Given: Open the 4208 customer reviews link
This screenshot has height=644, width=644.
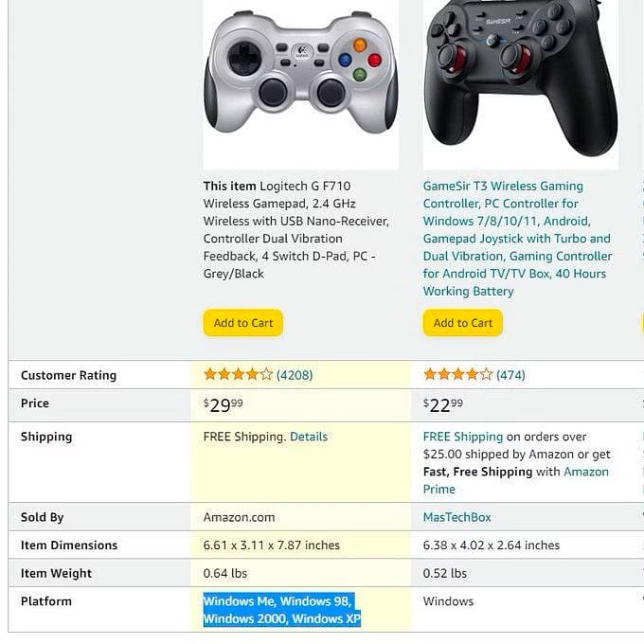Looking at the screenshot, I should (x=295, y=375).
